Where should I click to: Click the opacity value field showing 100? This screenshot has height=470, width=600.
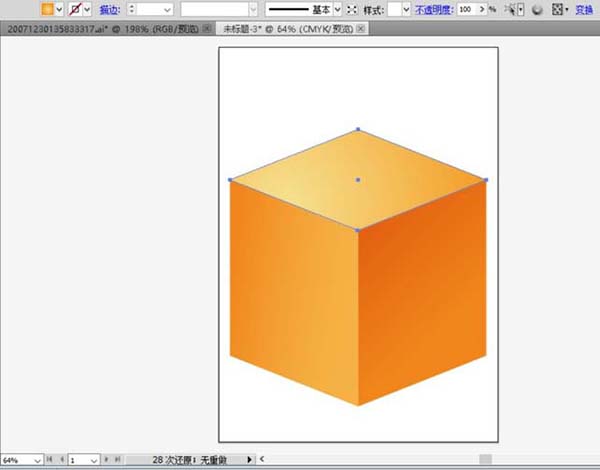[467, 9]
